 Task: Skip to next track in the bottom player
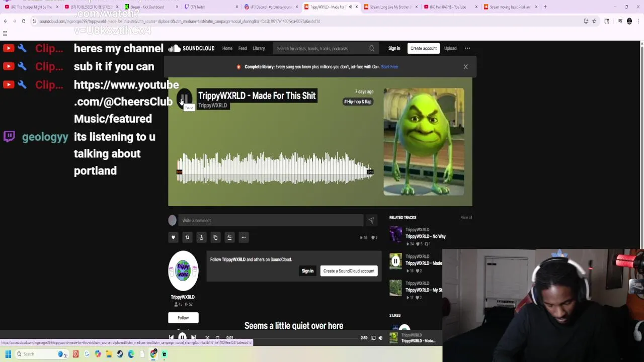194,338
